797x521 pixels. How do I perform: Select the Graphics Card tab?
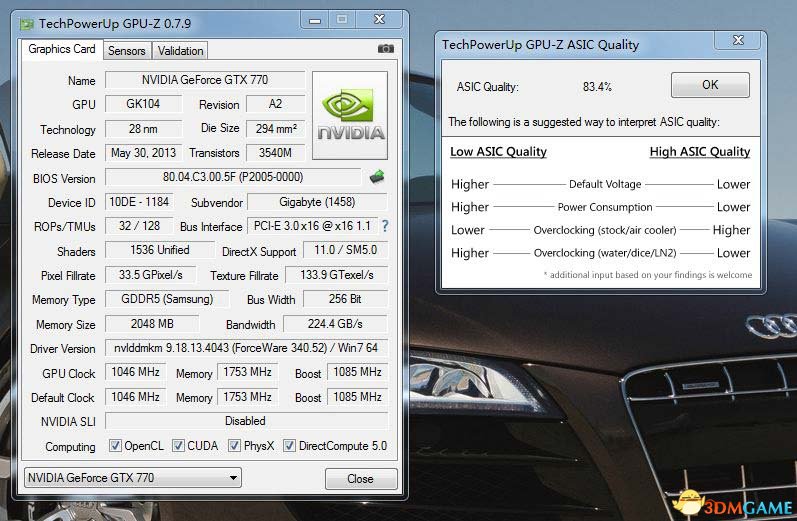(x=62, y=49)
